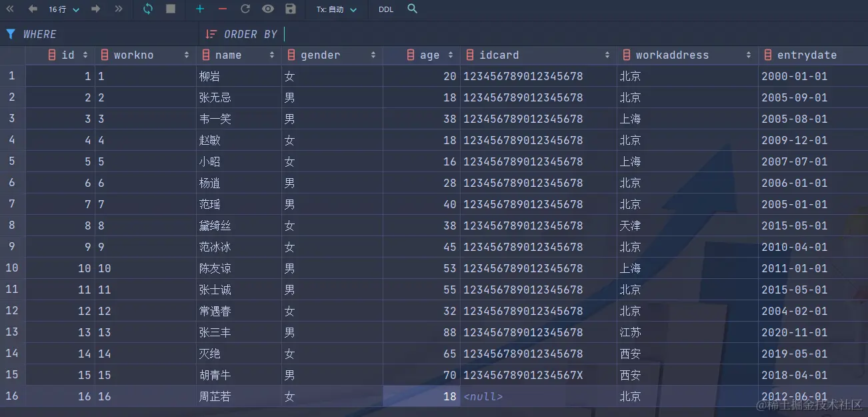The height and width of the screenshot is (417, 868).
Task: Click the entrydate cell 2009-12-01
Action: pyautogui.click(x=813, y=140)
